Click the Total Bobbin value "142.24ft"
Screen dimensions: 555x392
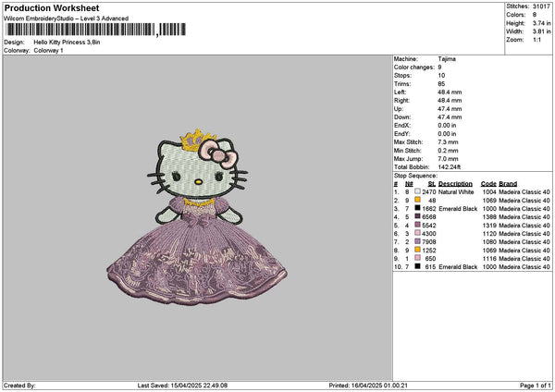450,167
